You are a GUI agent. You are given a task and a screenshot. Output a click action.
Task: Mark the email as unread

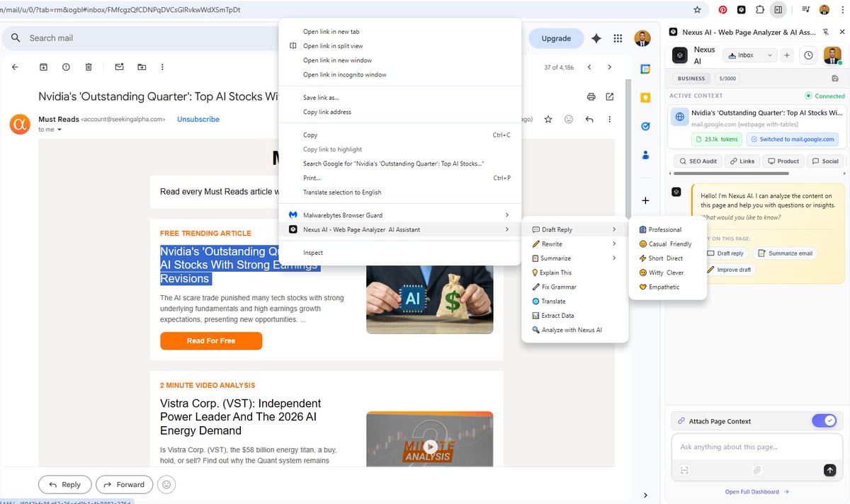point(119,67)
